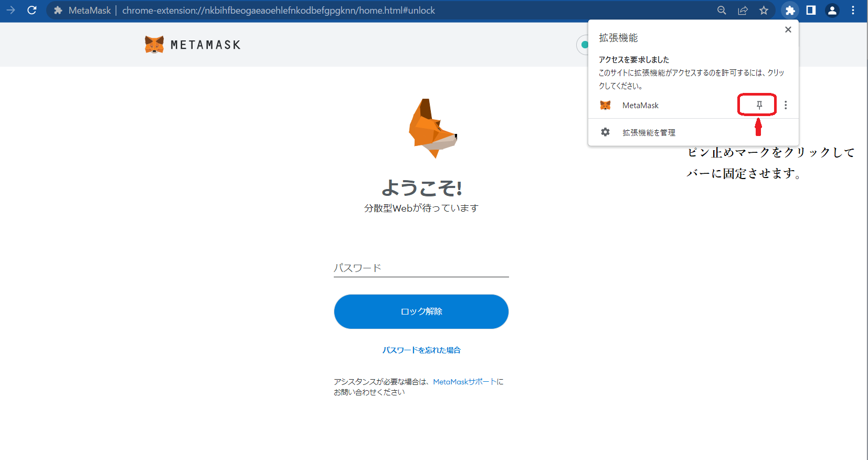This screenshot has height=460, width=868.
Task: Open the zoom magnifier icon in address bar
Action: [x=722, y=11]
